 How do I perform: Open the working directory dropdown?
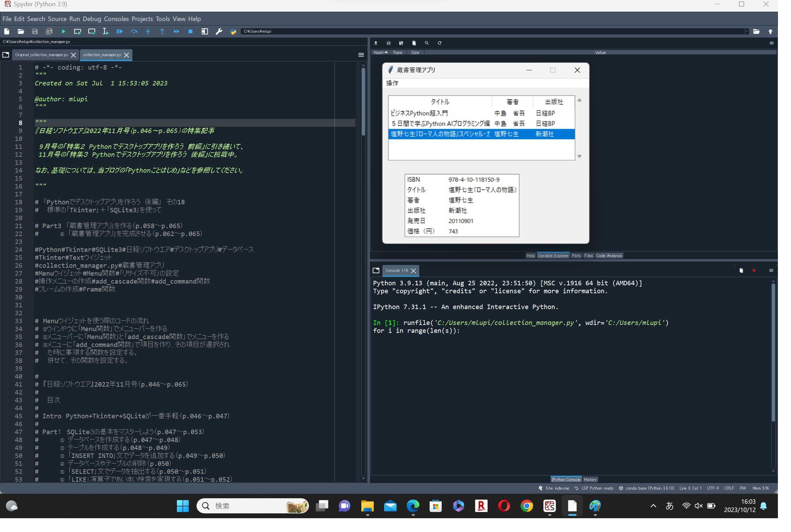[x=746, y=31]
